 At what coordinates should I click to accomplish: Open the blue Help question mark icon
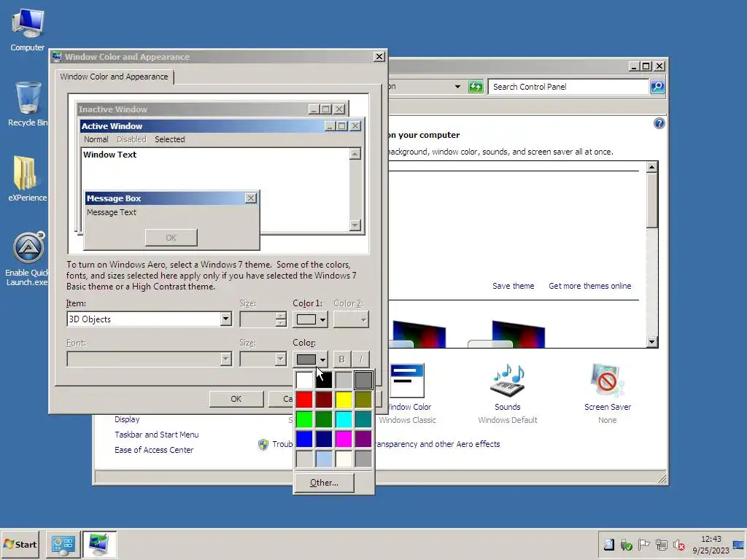pos(659,123)
